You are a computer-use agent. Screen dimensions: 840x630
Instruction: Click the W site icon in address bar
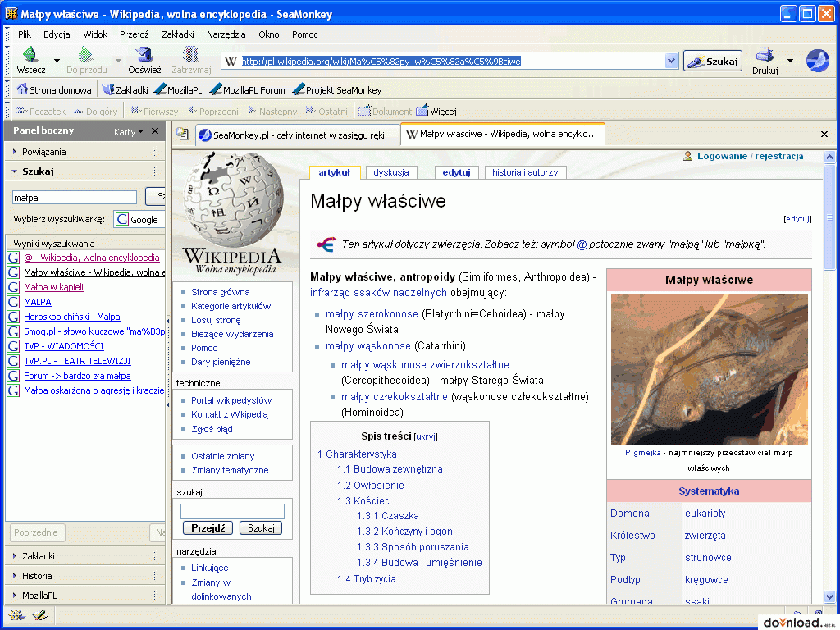(x=231, y=61)
